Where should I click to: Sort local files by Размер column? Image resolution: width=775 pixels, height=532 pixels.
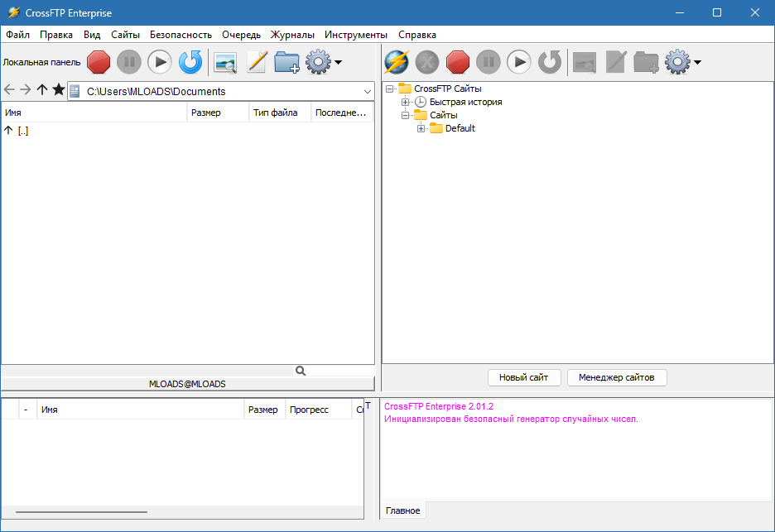click(218, 113)
